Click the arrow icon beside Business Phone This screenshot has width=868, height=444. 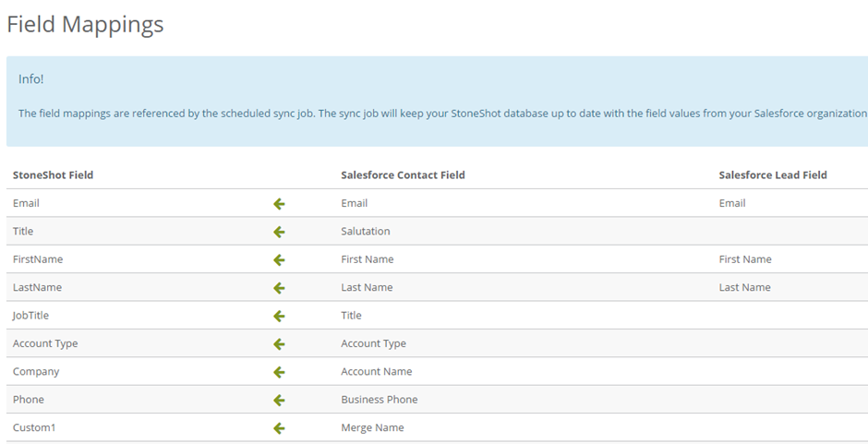(279, 401)
